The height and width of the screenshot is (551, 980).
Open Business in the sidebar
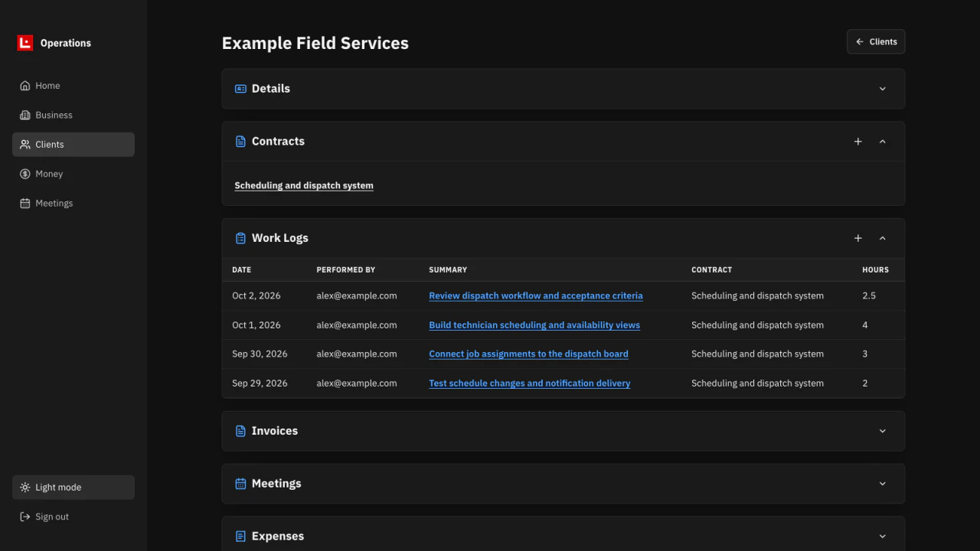pos(73,115)
